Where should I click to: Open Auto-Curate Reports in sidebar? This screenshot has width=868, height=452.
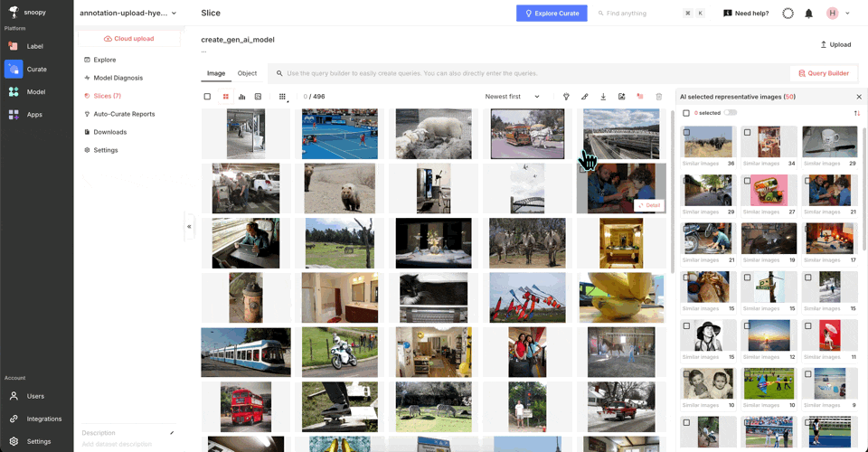tap(124, 114)
